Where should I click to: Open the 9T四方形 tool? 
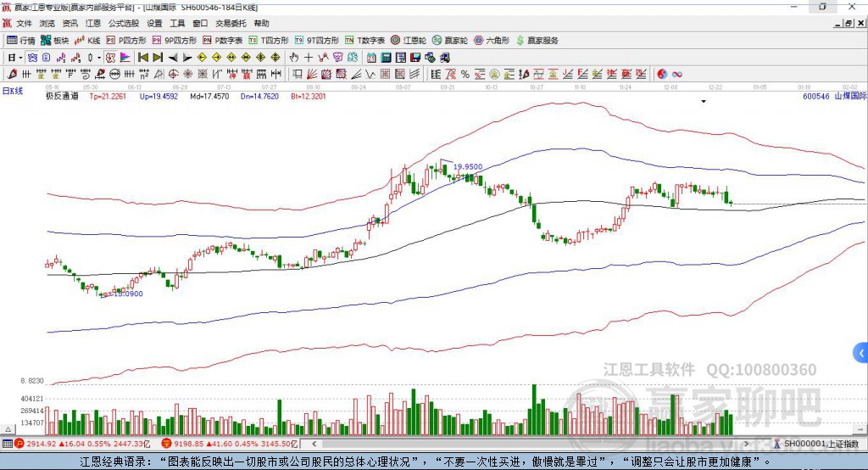coord(317,41)
